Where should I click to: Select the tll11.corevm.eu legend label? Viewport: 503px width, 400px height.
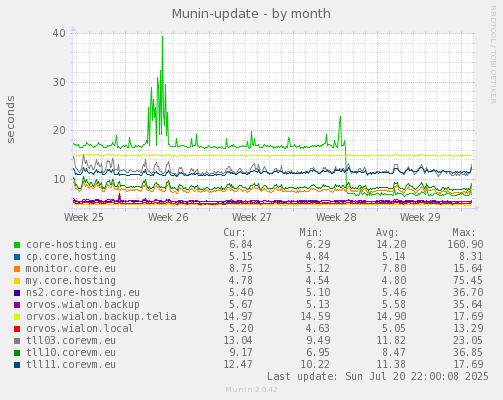click(71, 364)
